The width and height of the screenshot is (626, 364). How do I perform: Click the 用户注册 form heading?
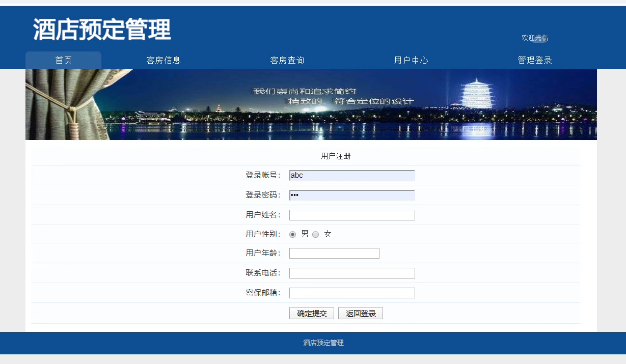click(x=336, y=156)
